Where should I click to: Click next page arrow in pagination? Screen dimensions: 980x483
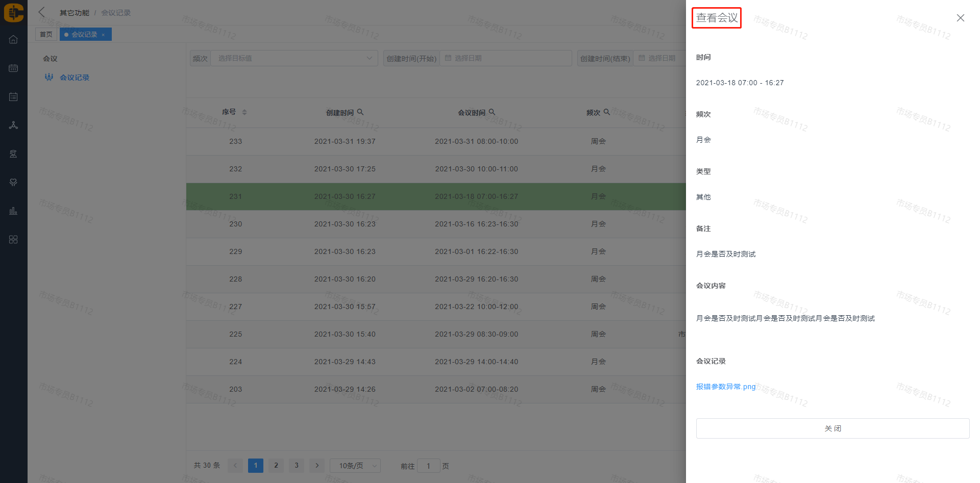317,466
